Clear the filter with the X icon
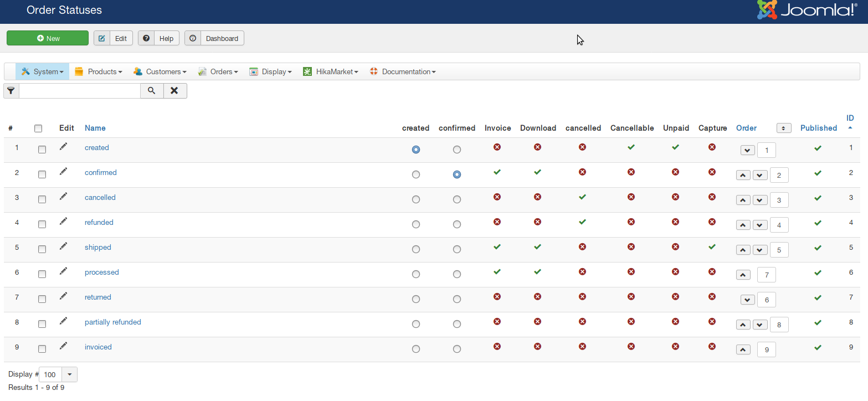The image size is (868, 401). point(174,91)
